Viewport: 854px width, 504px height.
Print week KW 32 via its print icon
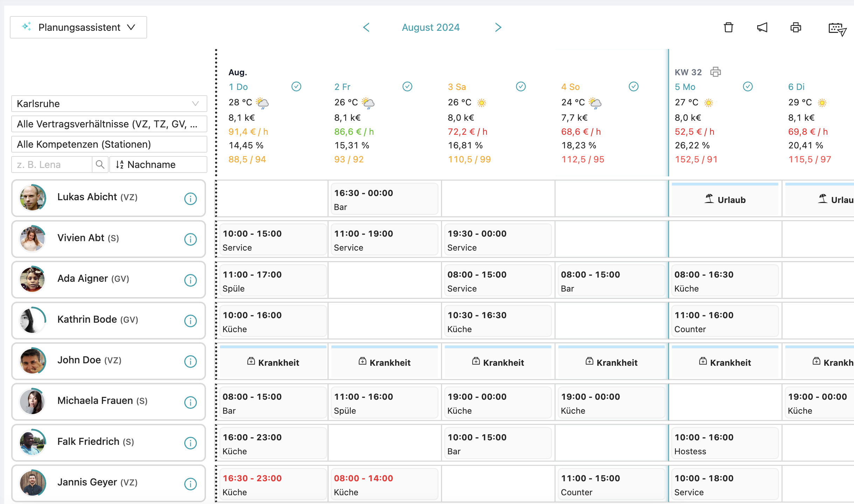click(716, 72)
